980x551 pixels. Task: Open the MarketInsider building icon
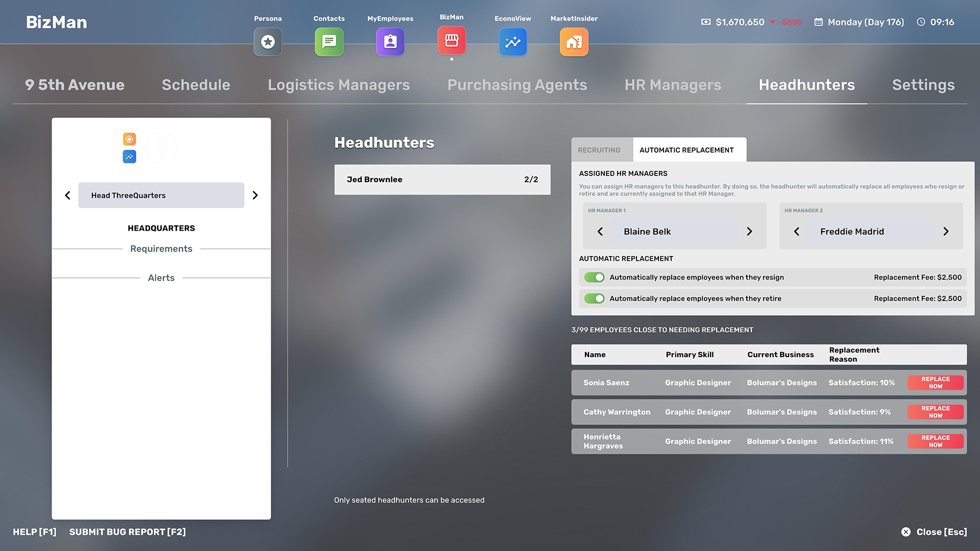coord(574,42)
